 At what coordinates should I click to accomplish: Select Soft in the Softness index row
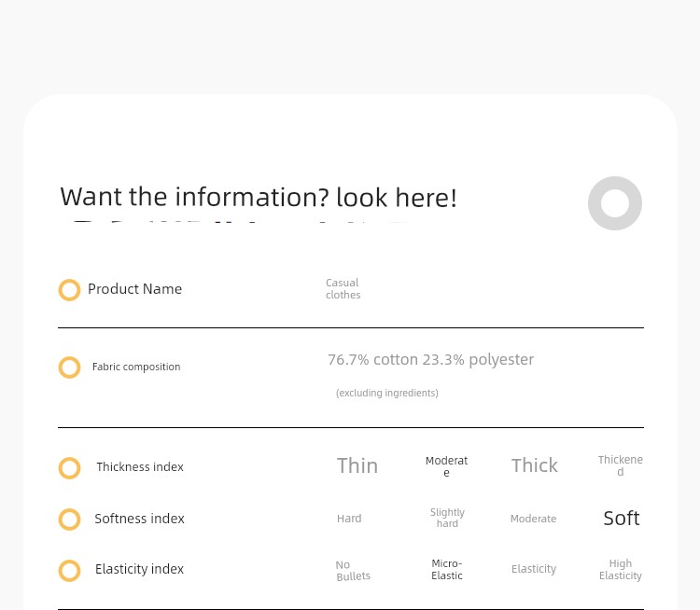tap(622, 519)
